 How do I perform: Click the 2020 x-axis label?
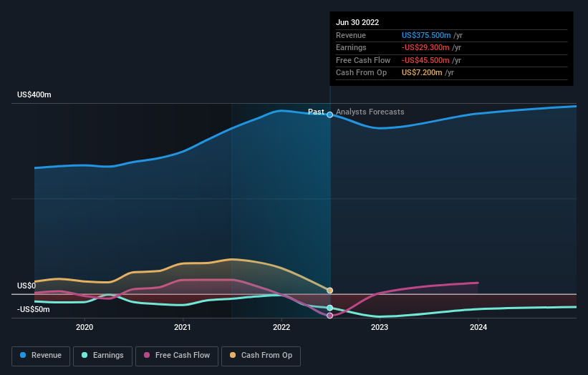click(85, 328)
